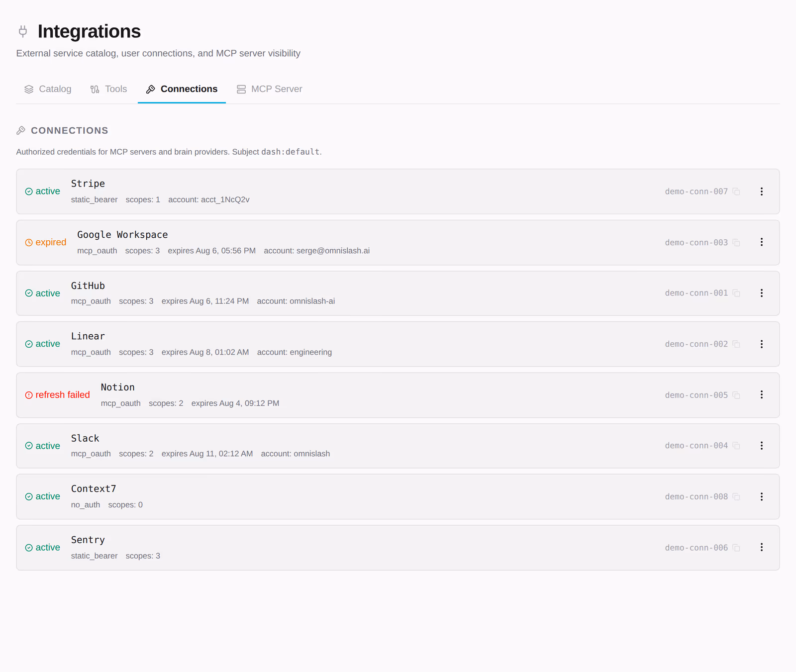Copy the demo-conn-002 connection ID

point(736,344)
